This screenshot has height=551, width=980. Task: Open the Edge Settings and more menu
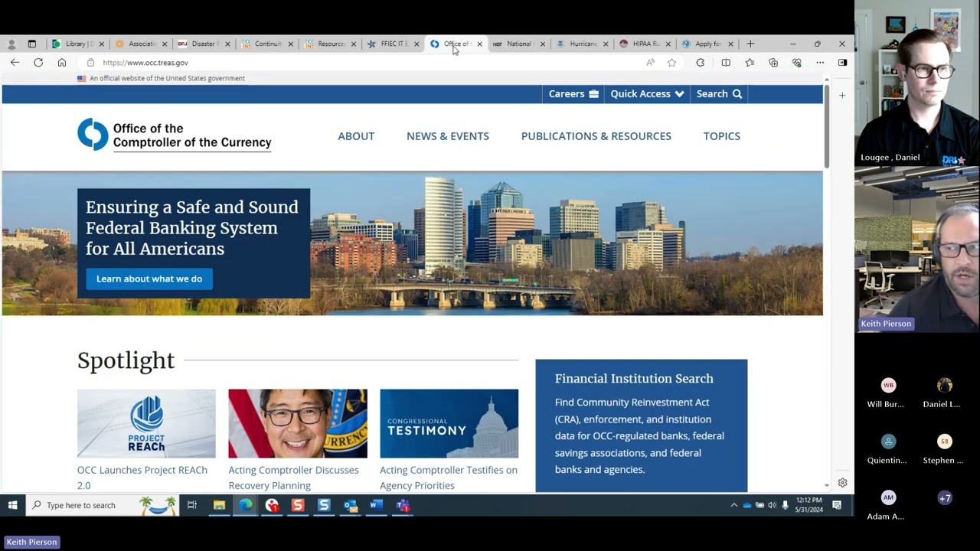pos(820,63)
